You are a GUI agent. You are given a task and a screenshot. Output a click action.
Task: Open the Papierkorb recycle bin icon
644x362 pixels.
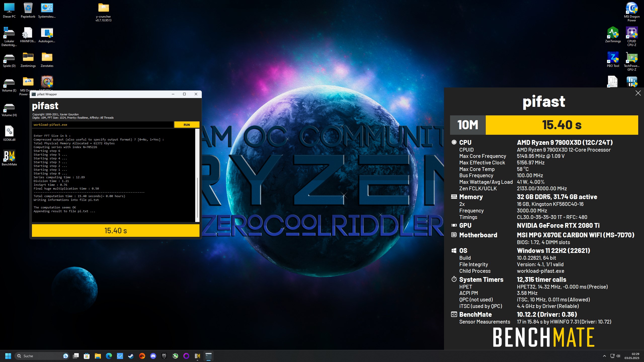click(28, 11)
